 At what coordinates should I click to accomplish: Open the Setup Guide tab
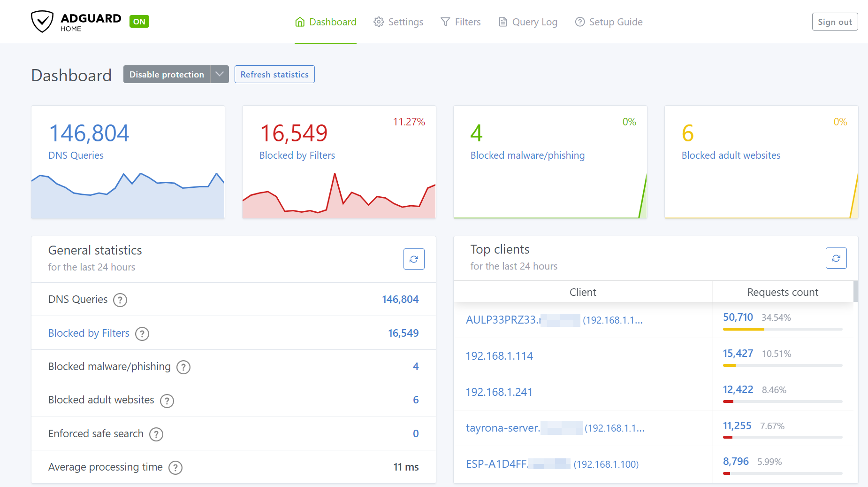click(609, 22)
